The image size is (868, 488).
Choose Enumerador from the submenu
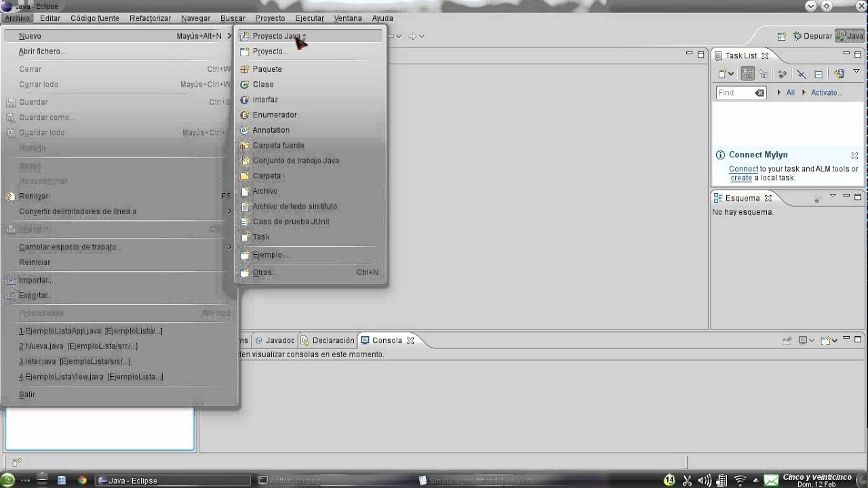310,115
